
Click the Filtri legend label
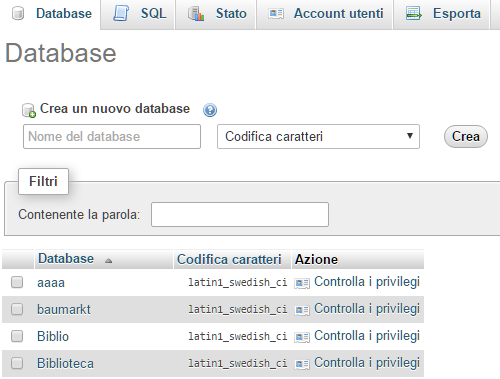point(43,181)
